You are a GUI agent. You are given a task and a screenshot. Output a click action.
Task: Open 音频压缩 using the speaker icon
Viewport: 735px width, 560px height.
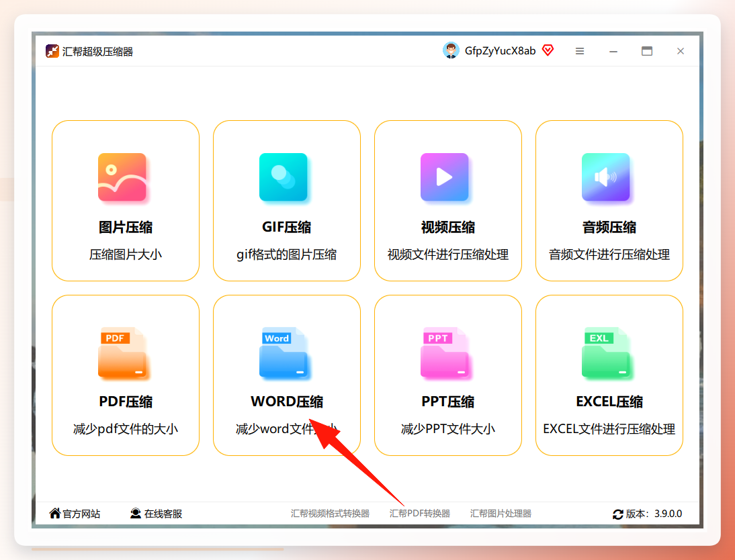tap(605, 177)
